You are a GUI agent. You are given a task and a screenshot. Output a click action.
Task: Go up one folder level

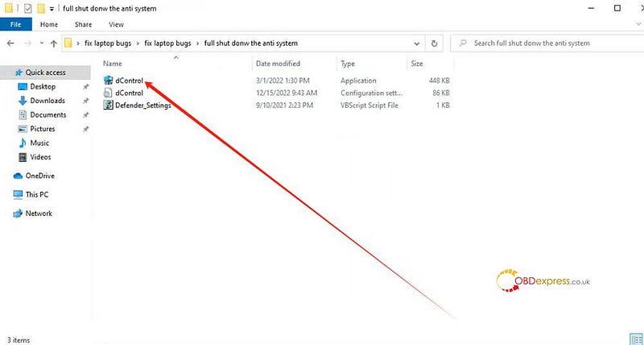coord(53,44)
